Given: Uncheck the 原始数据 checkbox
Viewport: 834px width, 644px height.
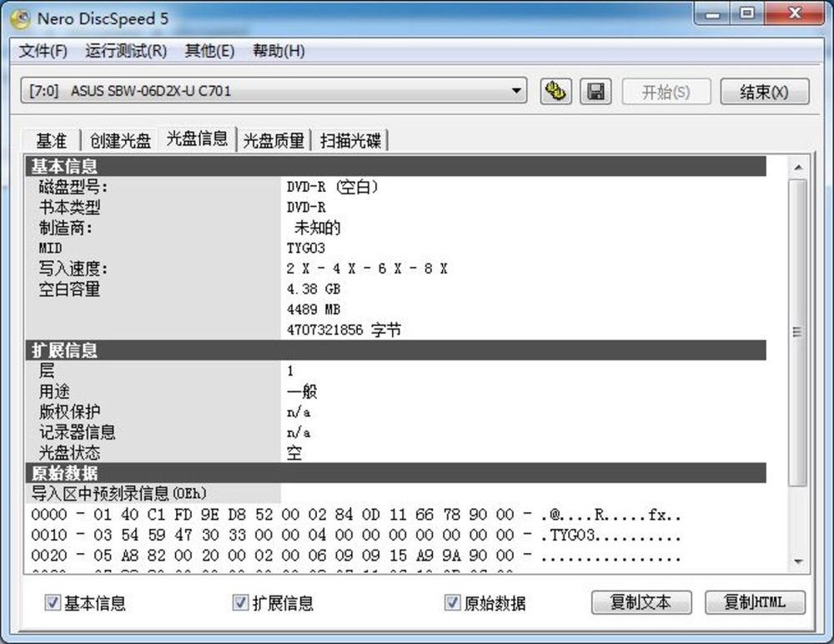Looking at the screenshot, I should click(x=453, y=602).
